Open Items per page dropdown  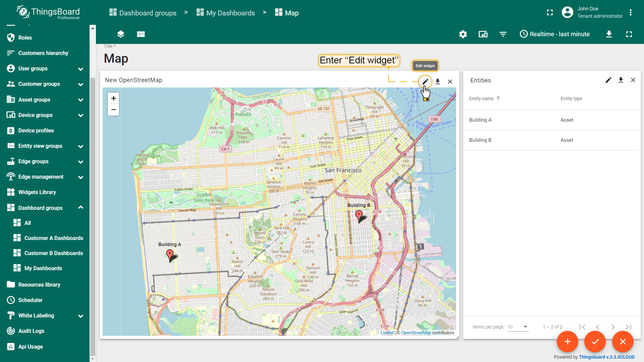[518, 327]
